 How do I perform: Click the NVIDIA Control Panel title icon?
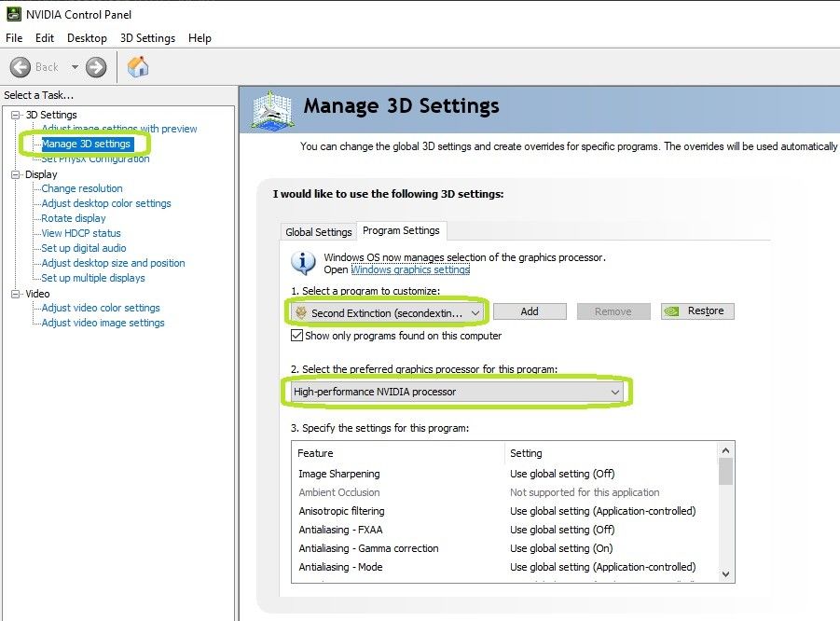13,15
